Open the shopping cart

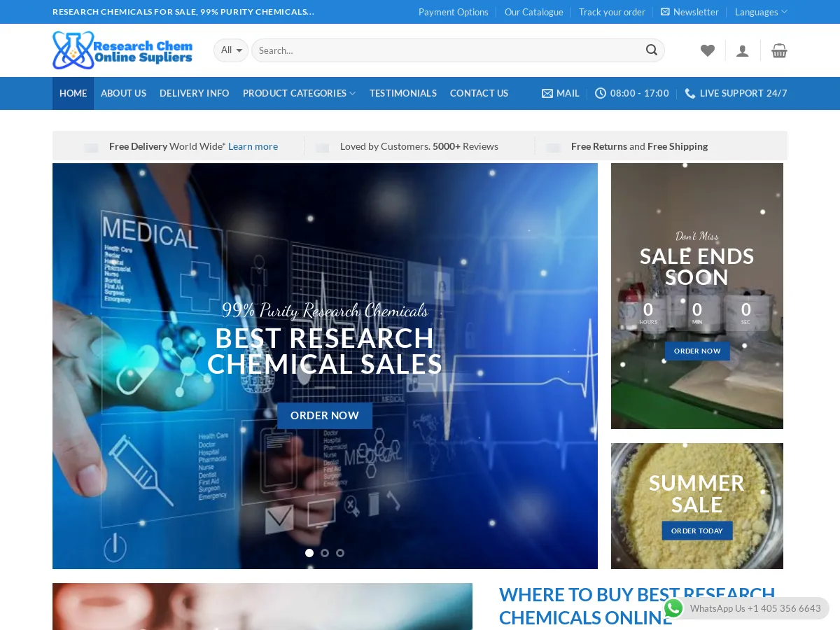click(x=779, y=50)
